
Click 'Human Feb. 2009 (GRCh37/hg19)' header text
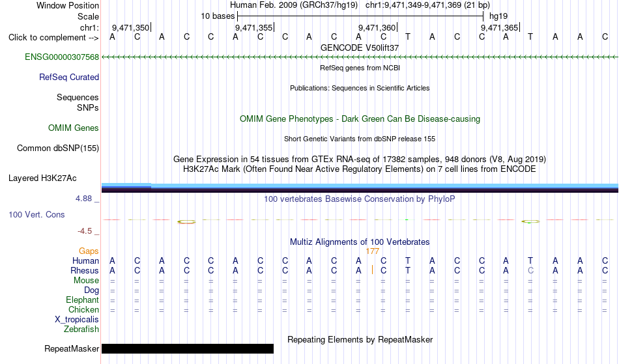pyautogui.click(x=294, y=5)
